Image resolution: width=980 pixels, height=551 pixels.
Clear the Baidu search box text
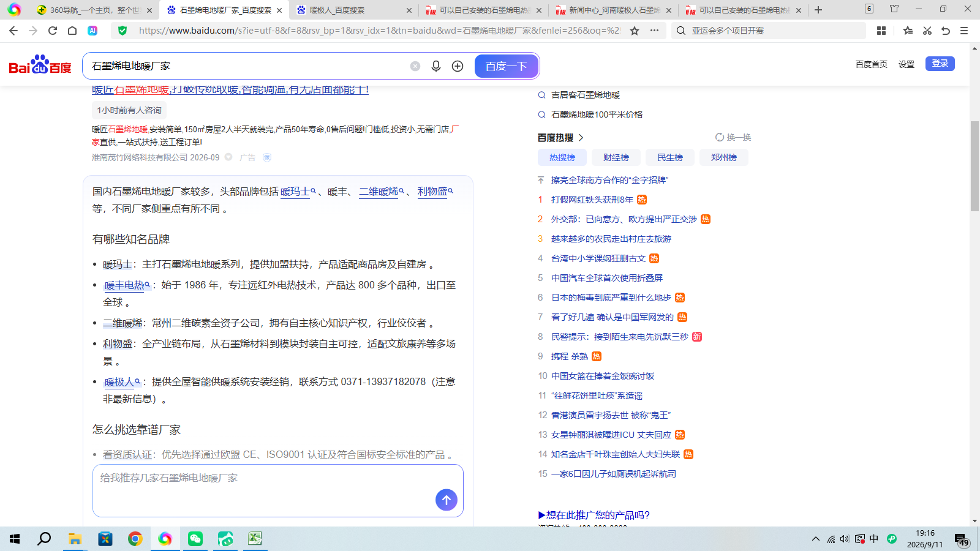415,66
